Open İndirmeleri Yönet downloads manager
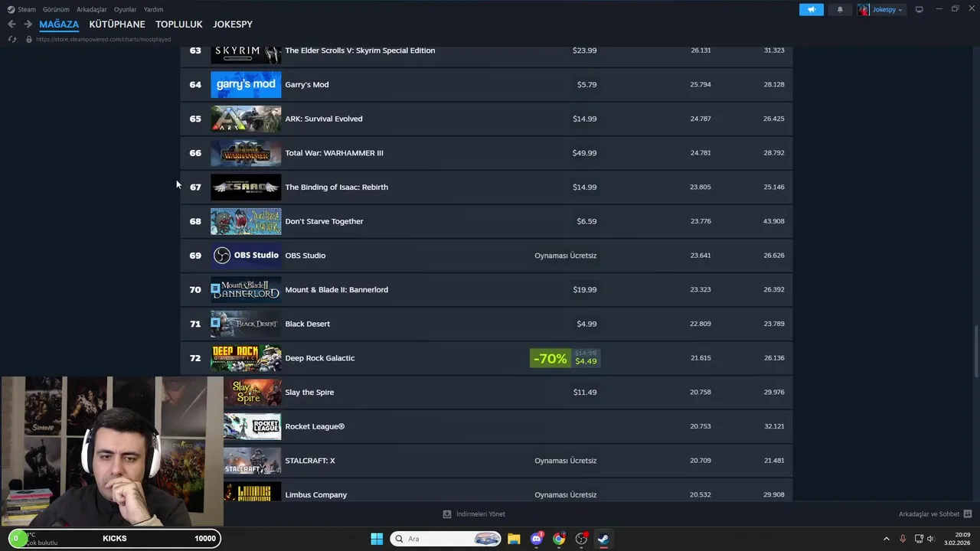Image resolution: width=980 pixels, height=551 pixels. [x=474, y=514]
